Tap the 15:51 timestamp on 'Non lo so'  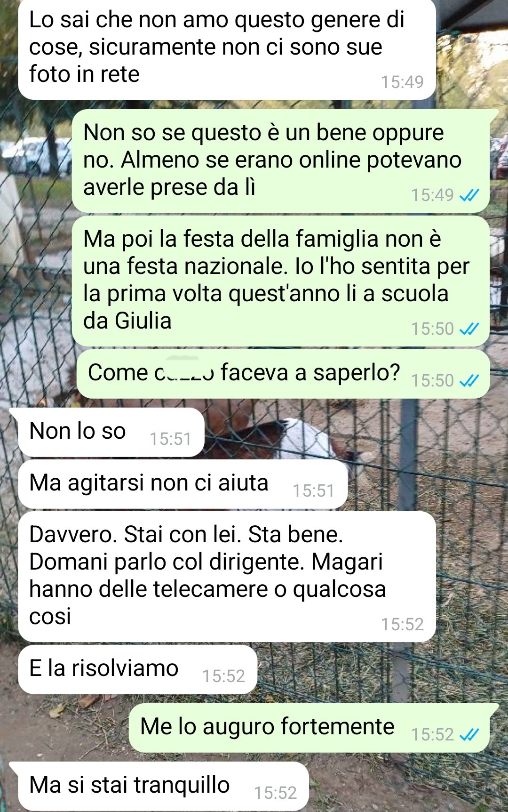170,439
